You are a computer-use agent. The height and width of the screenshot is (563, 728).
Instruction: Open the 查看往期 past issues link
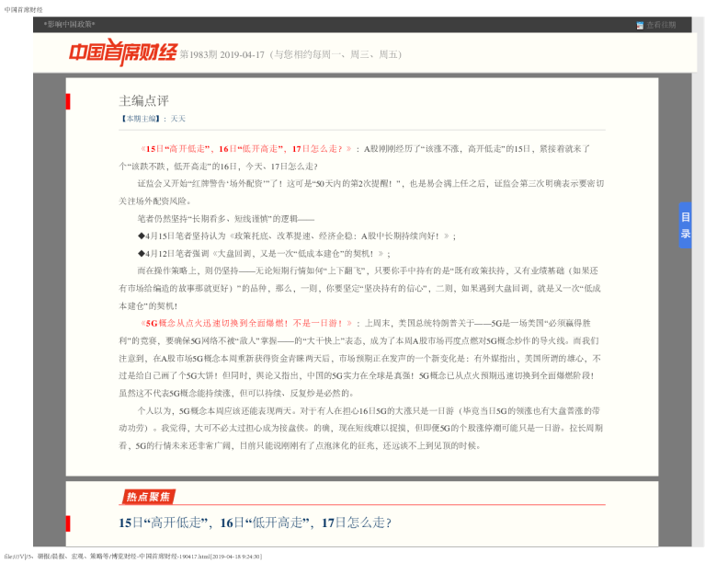coord(661,25)
